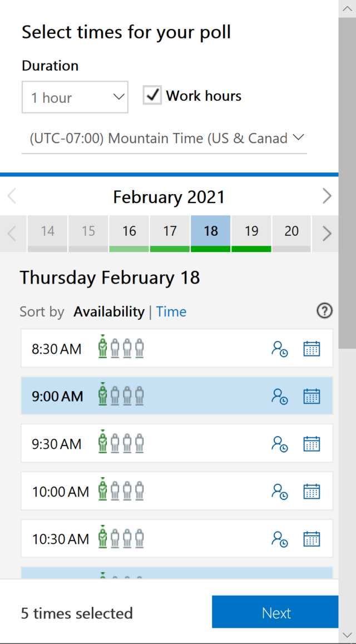Go to next month after February 2021
The height and width of the screenshot is (644, 356).
pyautogui.click(x=327, y=196)
